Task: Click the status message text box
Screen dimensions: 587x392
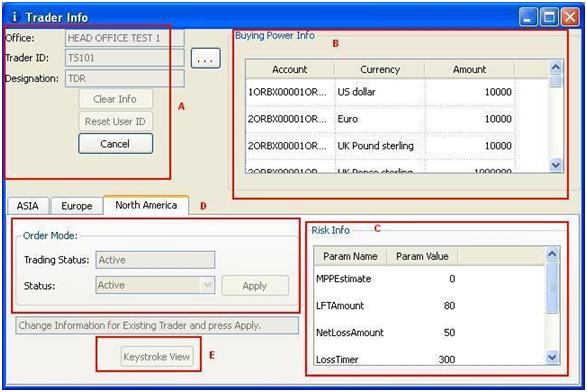Action: (157, 325)
